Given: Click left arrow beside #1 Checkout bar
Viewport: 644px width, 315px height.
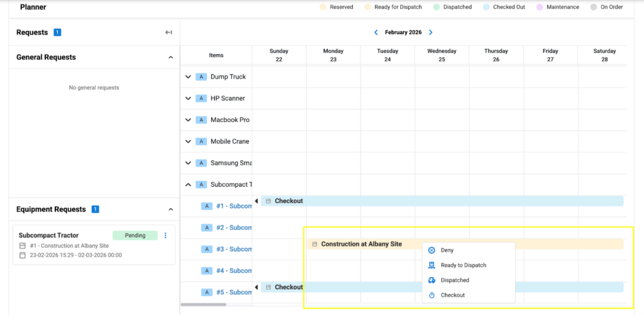Looking at the screenshot, I should click(x=257, y=201).
